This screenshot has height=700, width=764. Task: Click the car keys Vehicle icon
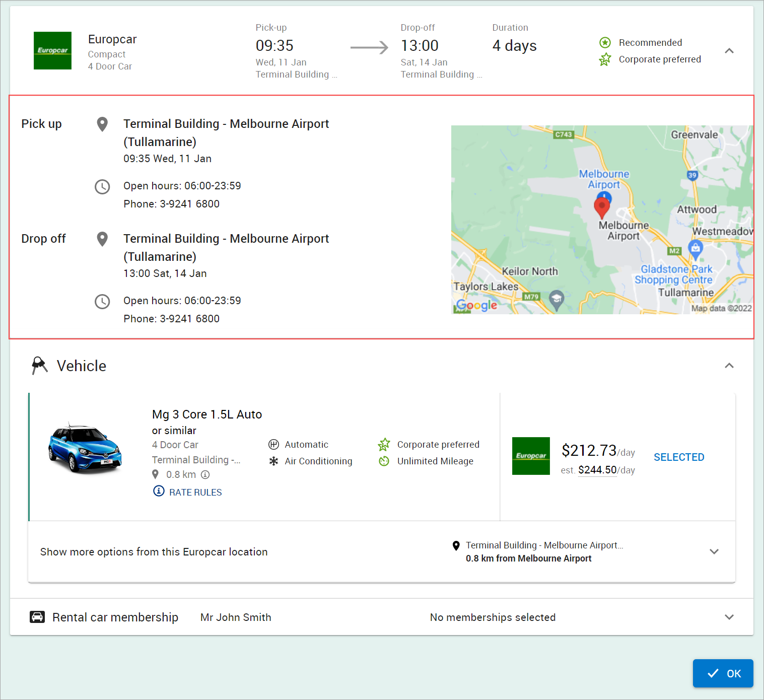[39, 366]
